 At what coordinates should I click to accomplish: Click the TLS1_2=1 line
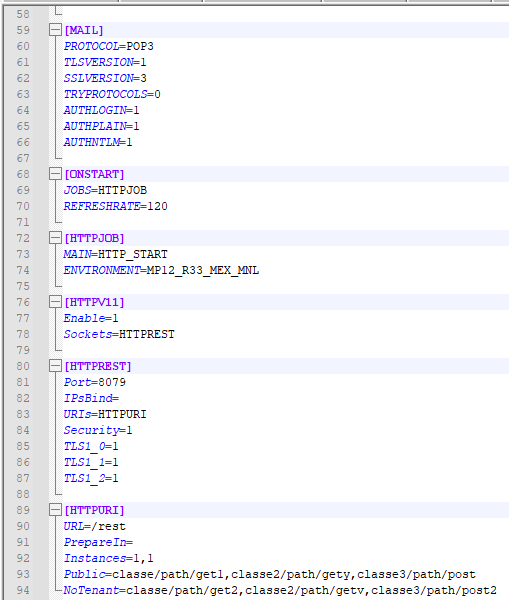point(91,478)
